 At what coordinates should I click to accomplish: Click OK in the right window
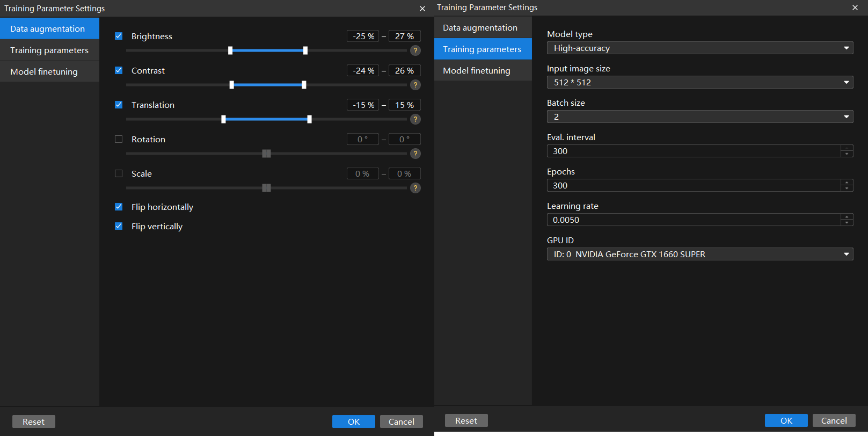pyautogui.click(x=786, y=420)
